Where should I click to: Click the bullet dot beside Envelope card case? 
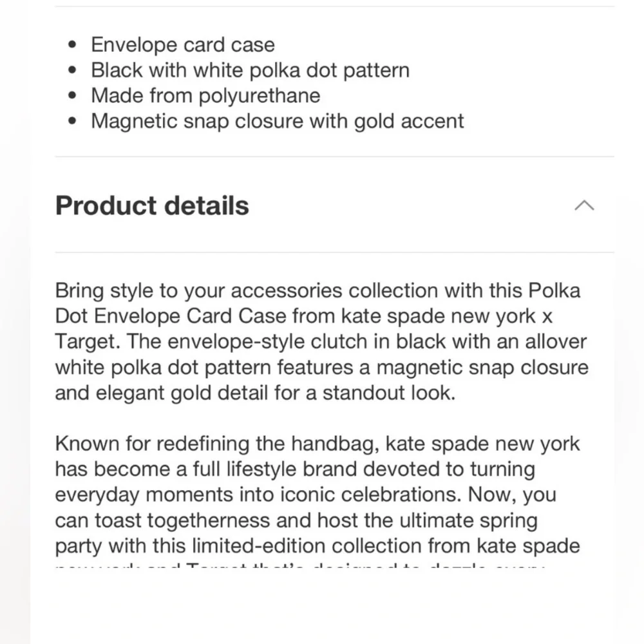[x=73, y=45]
